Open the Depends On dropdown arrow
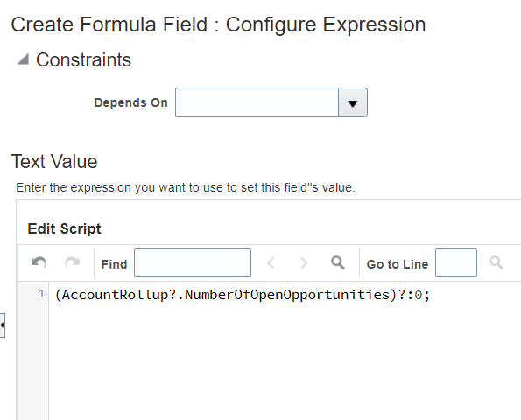The height and width of the screenshot is (420, 521). (353, 102)
